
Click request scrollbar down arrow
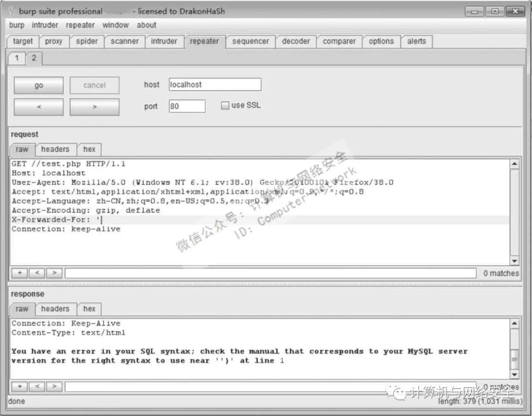pos(514,261)
